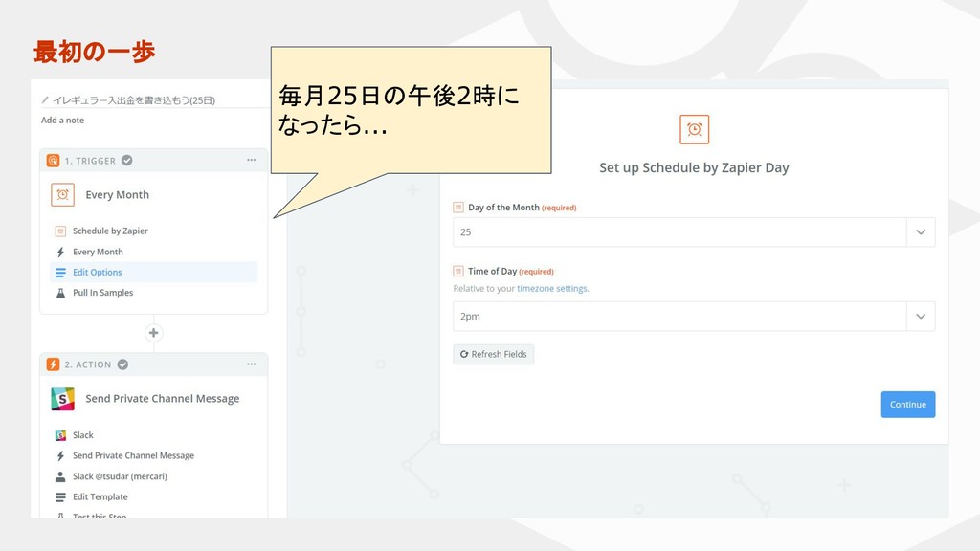
Task: Click the field icon beside Time of Day
Action: pos(458,271)
